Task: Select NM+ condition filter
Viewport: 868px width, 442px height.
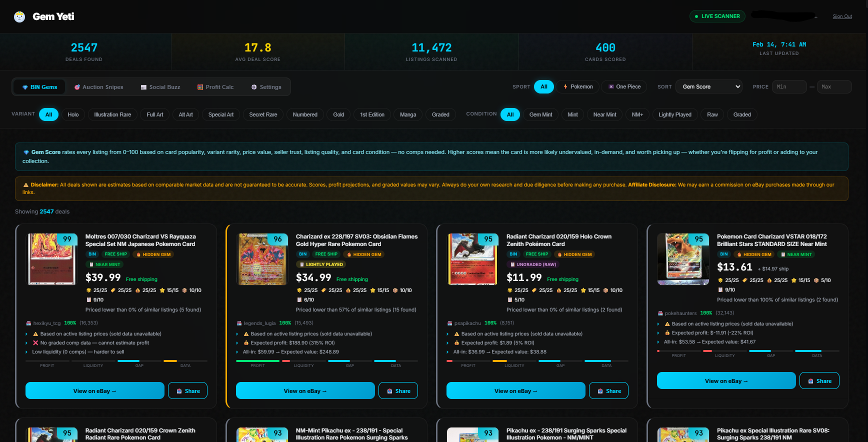Action: tap(637, 114)
